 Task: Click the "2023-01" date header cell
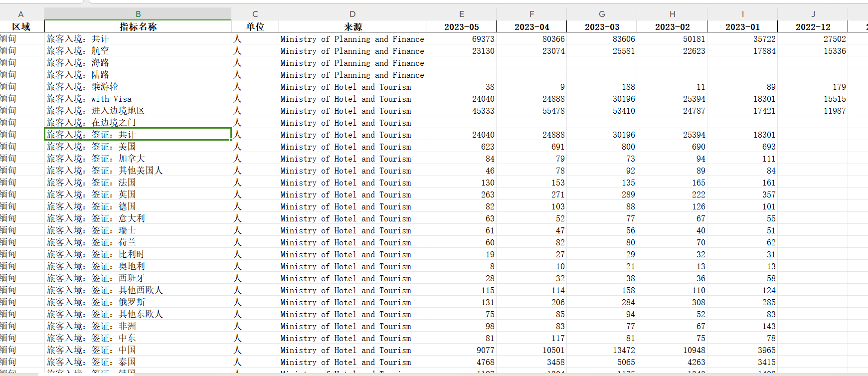(742, 26)
